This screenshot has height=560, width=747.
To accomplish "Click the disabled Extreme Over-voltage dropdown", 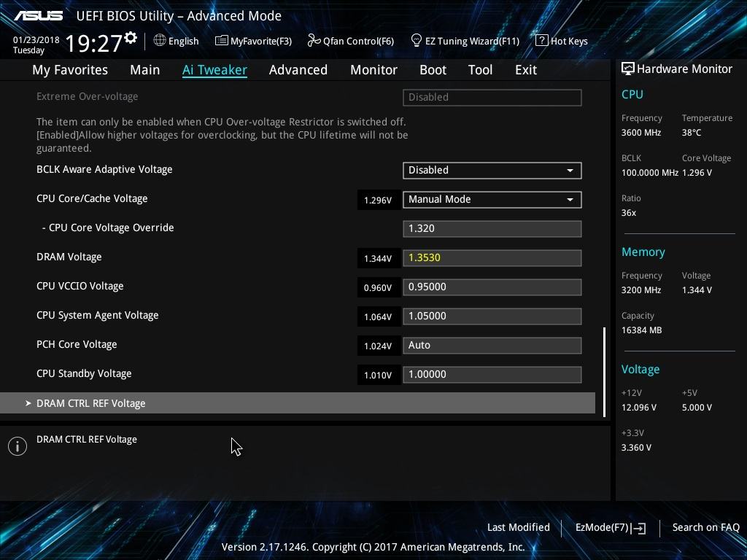I will pos(492,98).
